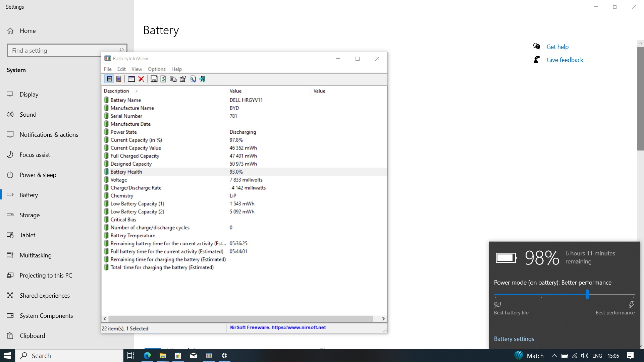The height and width of the screenshot is (362, 644).
Task: Click the Give feedback link
Action: click(565, 60)
